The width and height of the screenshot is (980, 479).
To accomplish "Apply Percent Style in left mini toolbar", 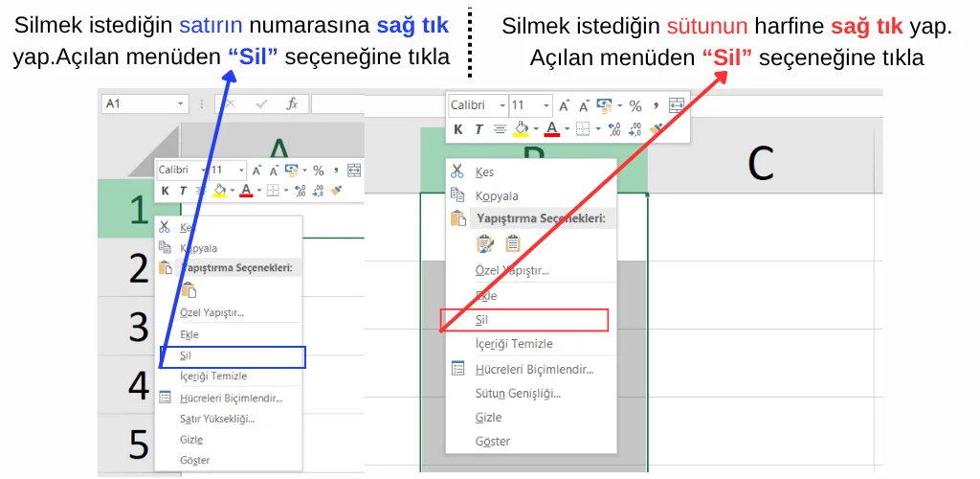I will (x=318, y=171).
